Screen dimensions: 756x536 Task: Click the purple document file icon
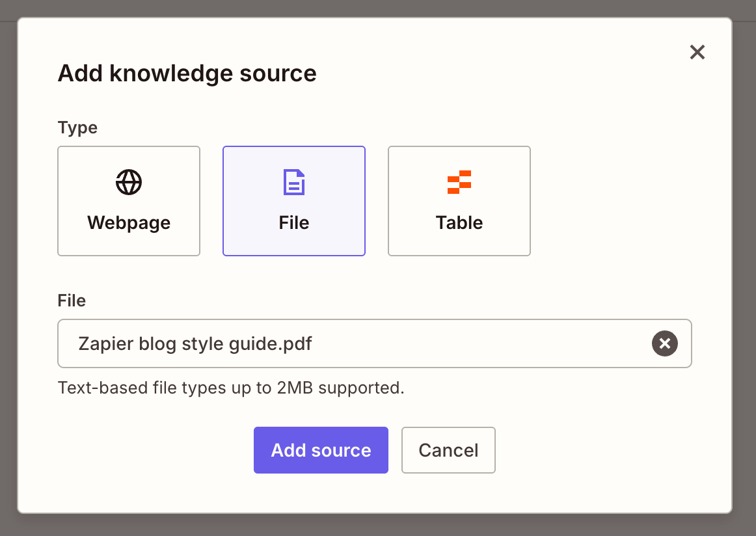point(294,182)
